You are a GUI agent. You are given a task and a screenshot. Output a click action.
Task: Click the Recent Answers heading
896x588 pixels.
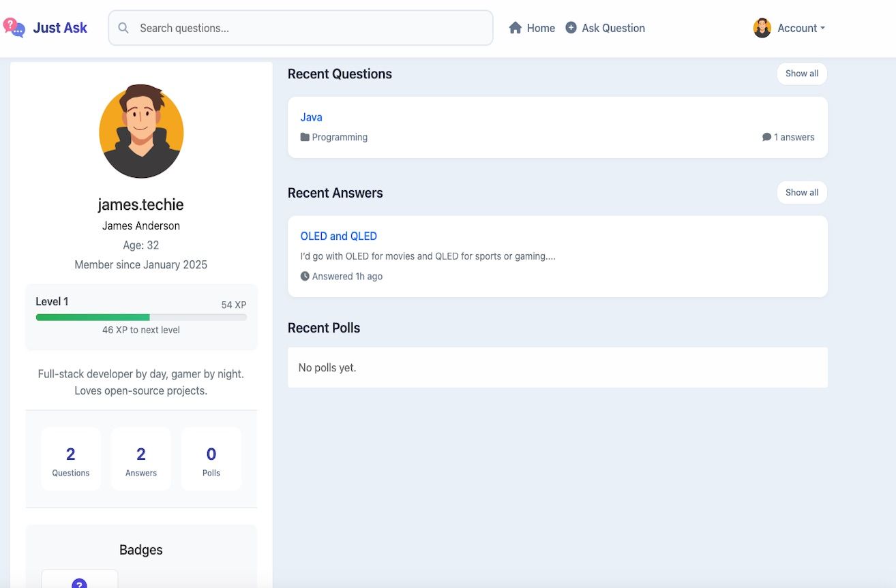coord(335,193)
